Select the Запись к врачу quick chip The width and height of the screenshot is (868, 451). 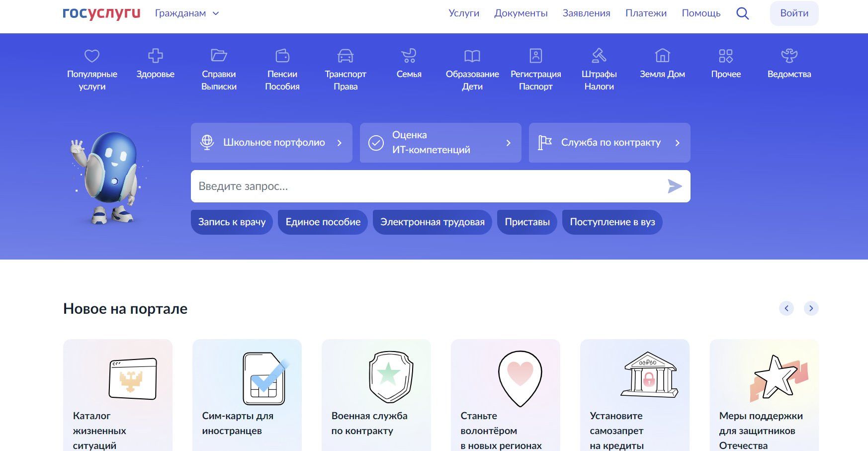click(x=232, y=222)
